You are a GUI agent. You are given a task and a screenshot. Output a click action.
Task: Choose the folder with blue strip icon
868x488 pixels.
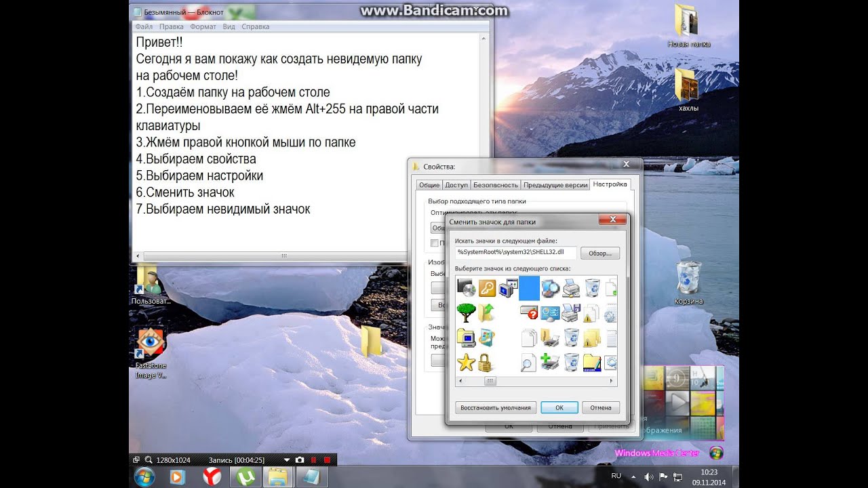tap(592, 362)
